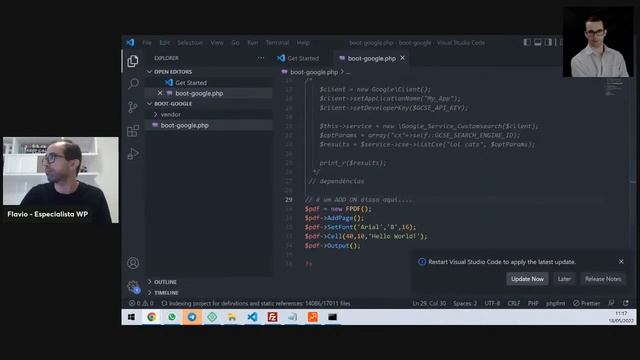
Task: Click line number 29 in gutter
Action: click(289, 200)
